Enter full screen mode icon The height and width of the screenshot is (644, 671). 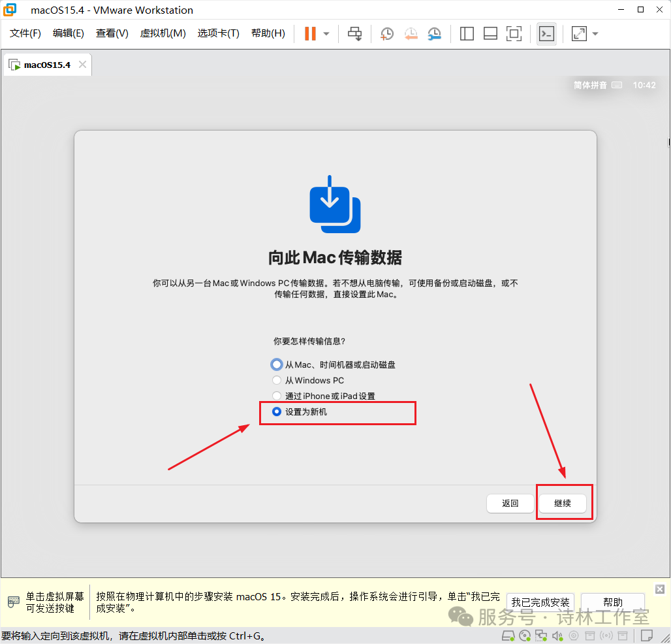pos(514,34)
